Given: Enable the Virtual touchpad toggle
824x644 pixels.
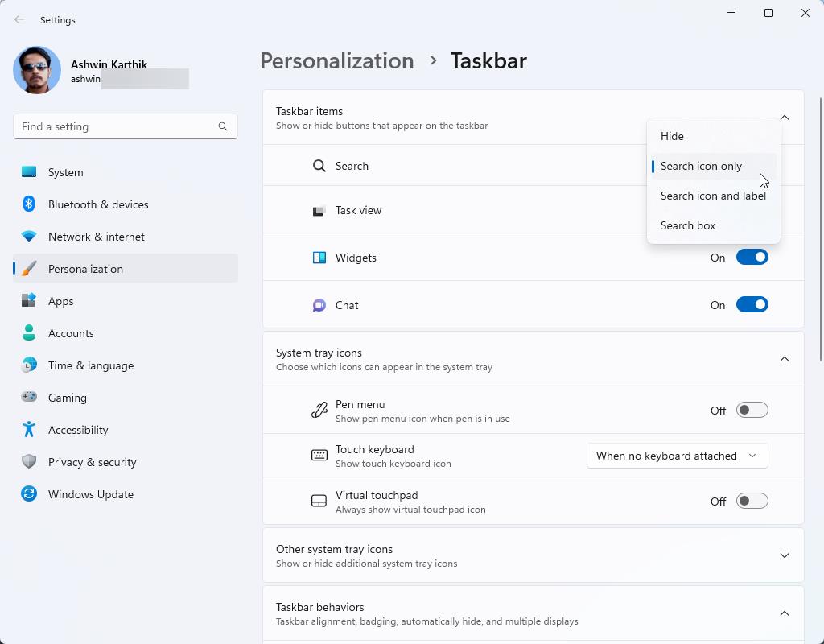Looking at the screenshot, I should coord(752,501).
